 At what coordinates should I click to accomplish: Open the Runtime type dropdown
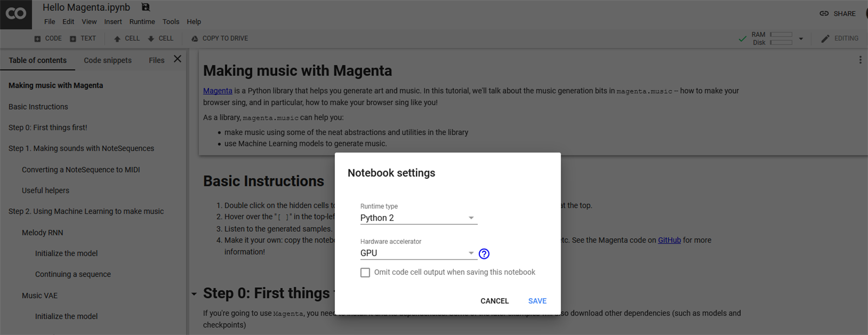coord(418,218)
